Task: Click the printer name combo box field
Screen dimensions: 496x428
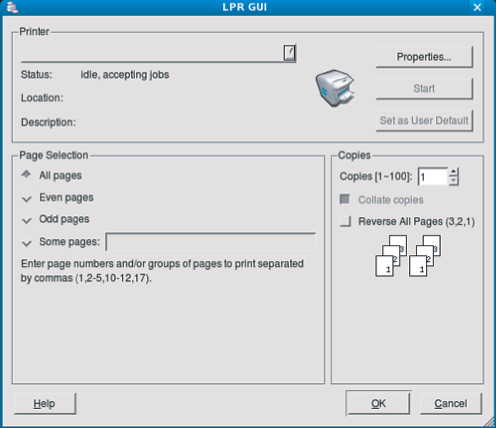Action: click(x=158, y=53)
